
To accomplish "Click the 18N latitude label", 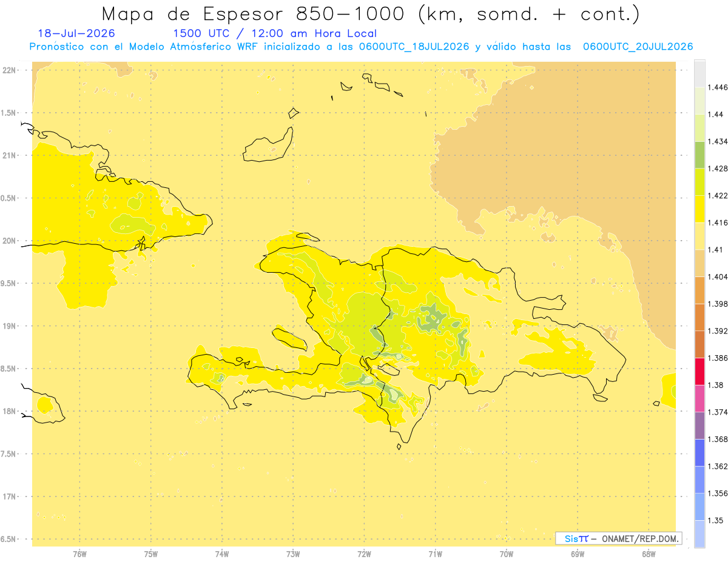I will coord(9,411).
